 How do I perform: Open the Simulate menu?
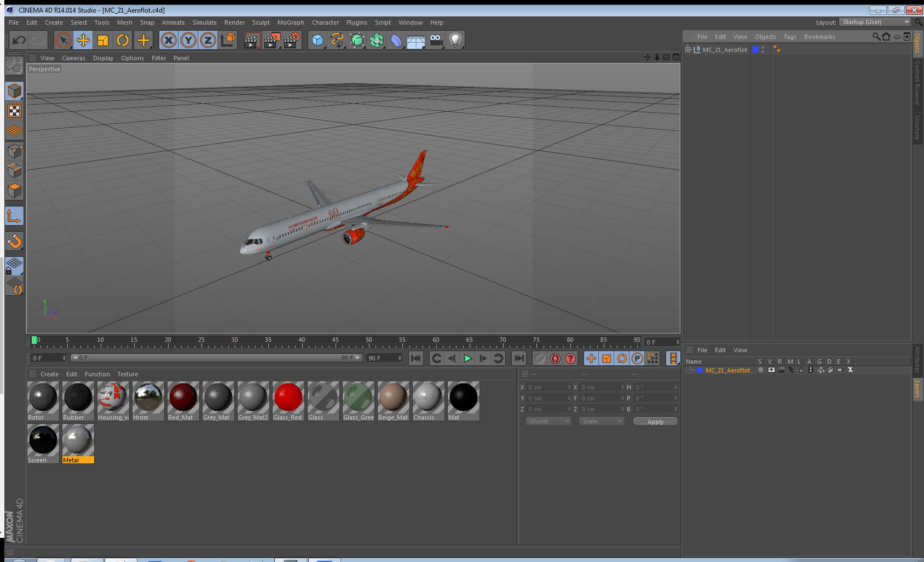pyautogui.click(x=204, y=22)
